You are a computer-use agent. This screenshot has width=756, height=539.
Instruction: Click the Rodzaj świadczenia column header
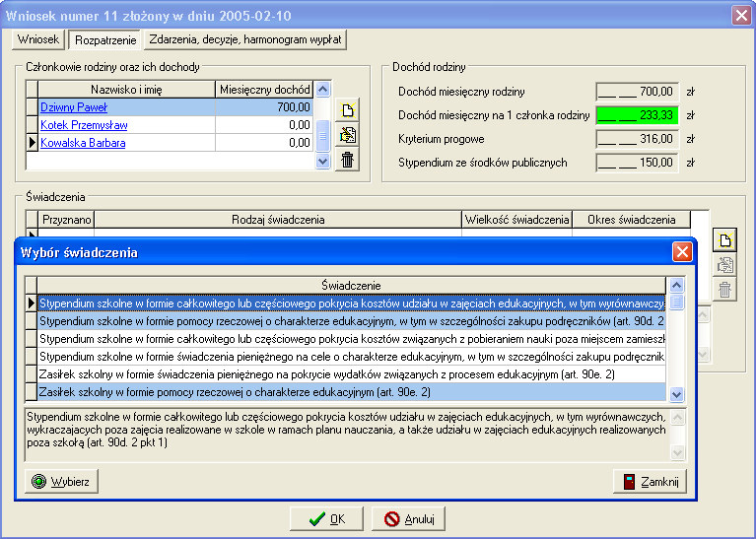[278, 220]
